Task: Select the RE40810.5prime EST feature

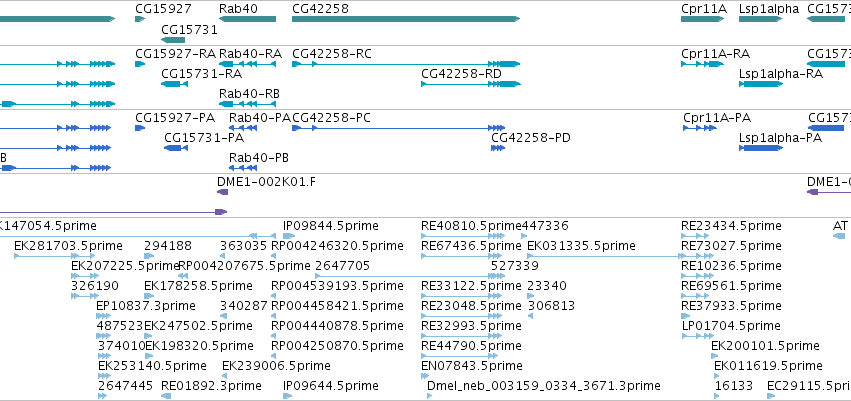Action: 463,236
